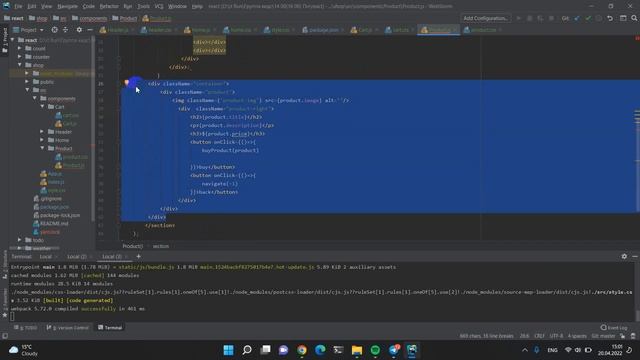Click the locate file target icon in Project panel

click(x=54, y=30)
